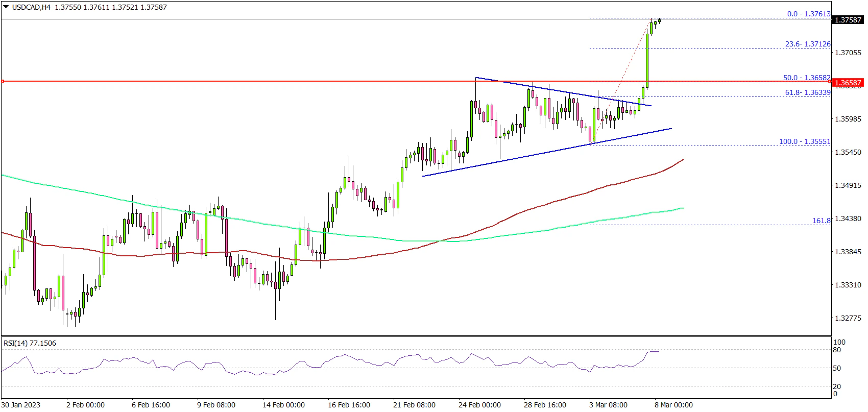Click the right end of the red-brown moving average

tap(683, 160)
